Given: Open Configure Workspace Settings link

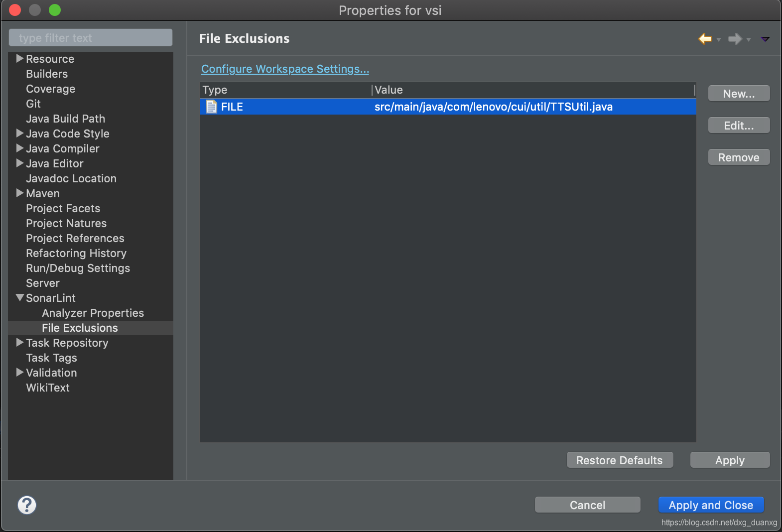Looking at the screenshot, I should tap(285, 69).
